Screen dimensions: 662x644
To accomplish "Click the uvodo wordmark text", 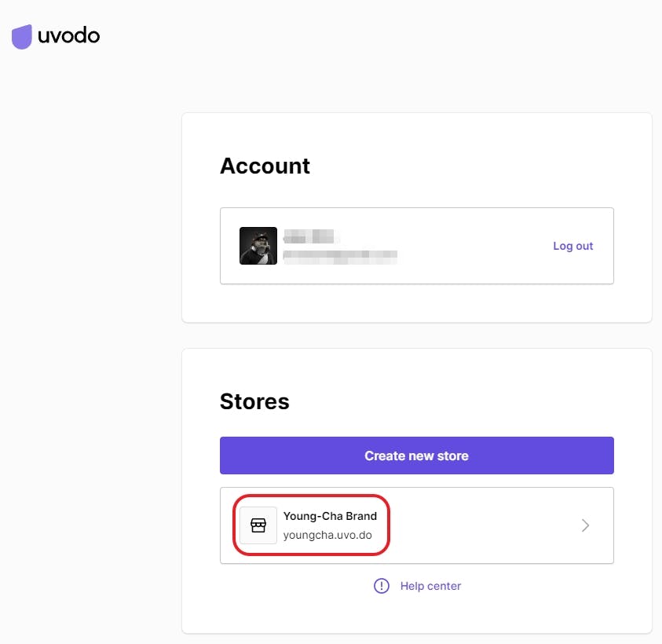I will pyautogui.click(x=69, y=35).
